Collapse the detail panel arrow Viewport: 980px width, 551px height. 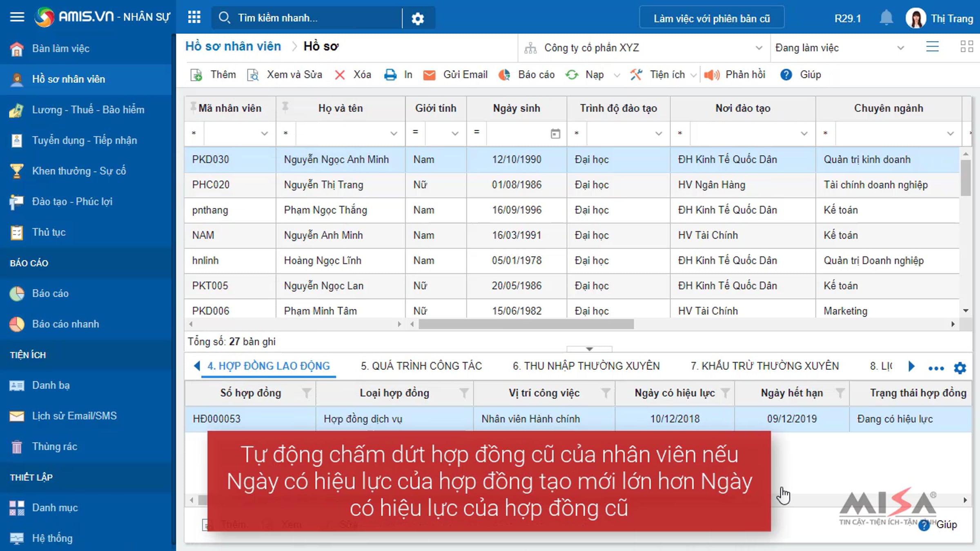click(589, 349)
